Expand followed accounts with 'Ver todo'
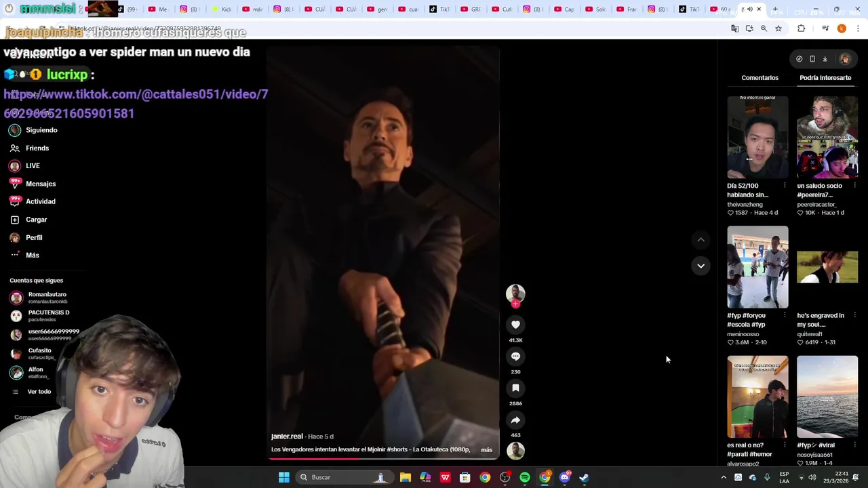This screenshot has width=868, height=488. (39, 391)
